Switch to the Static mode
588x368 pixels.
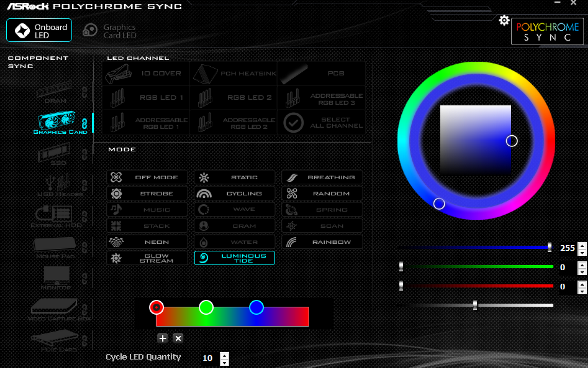tap(234, 177)
